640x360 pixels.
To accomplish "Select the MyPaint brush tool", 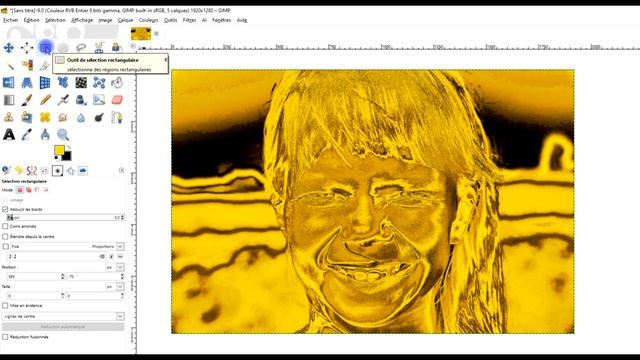I will [x=99, y=100].
